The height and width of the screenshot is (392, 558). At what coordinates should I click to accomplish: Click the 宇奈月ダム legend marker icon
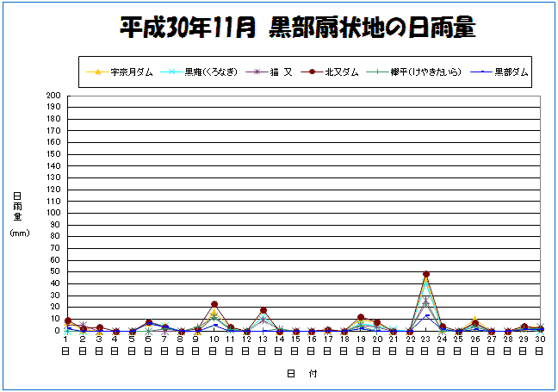pyautogui.click(x=98, y=72)
